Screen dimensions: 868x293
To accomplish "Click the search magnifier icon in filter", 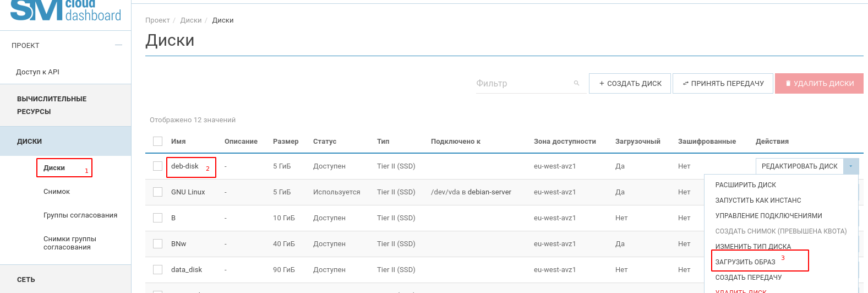I will point(576,83).
